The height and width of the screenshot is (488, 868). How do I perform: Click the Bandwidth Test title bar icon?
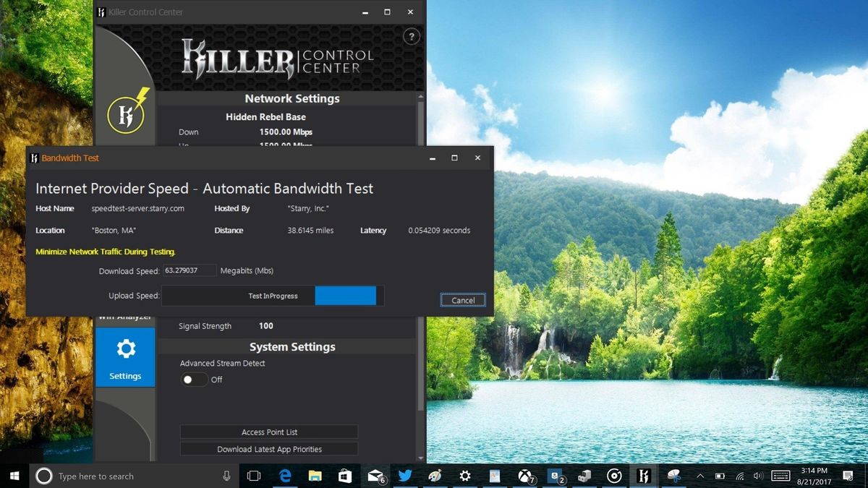click(34, 158)
